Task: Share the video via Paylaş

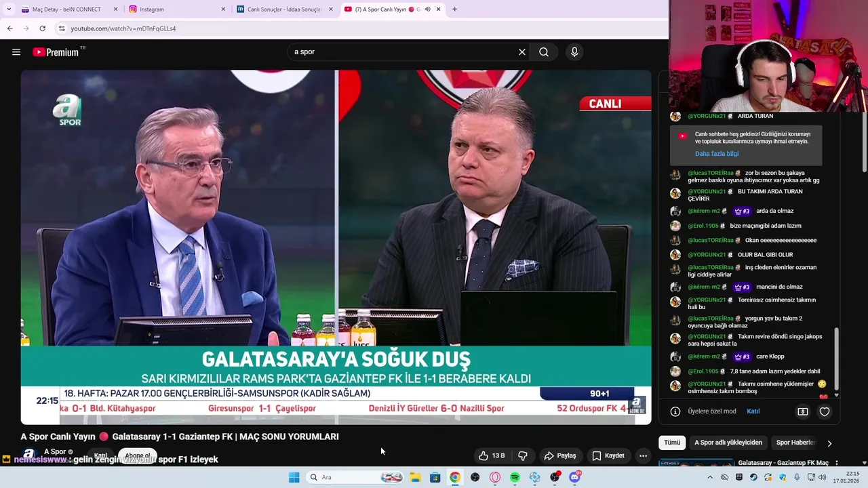Action: 560,455
